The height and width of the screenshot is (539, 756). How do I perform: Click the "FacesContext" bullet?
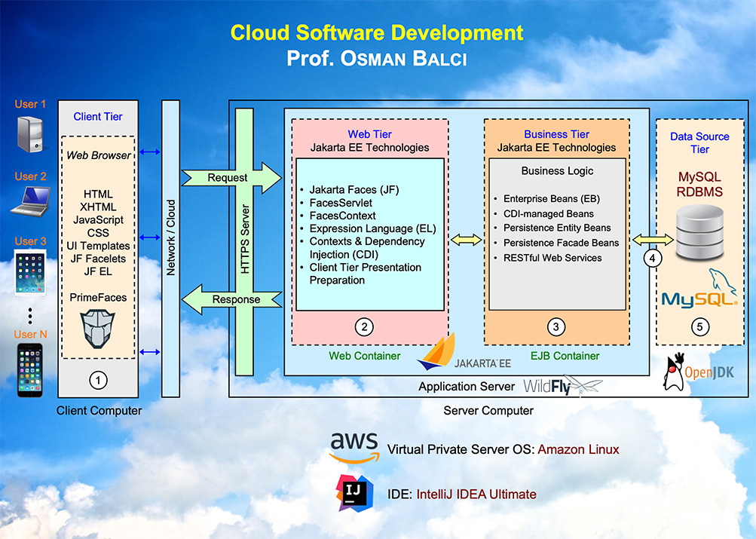click(x=342, y=216)
